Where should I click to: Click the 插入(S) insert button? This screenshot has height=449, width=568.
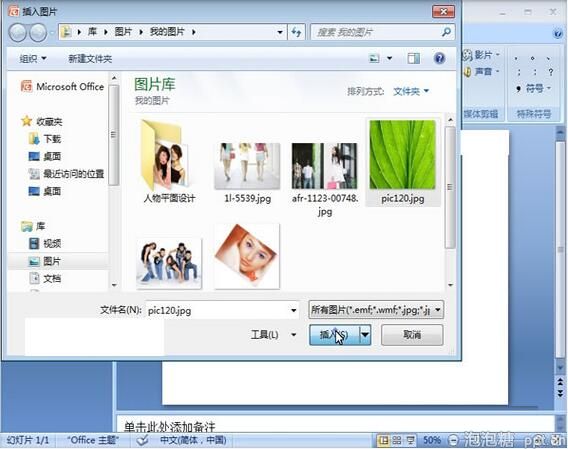(x=334, y=334)
